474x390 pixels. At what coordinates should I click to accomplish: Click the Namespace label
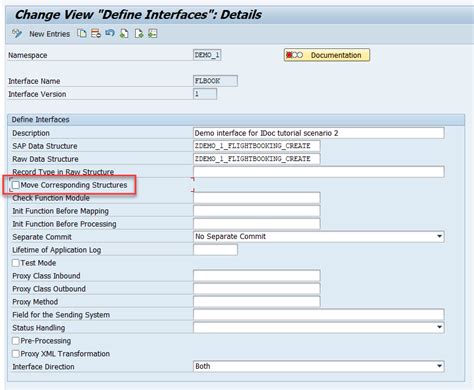[x=28, y=56]
